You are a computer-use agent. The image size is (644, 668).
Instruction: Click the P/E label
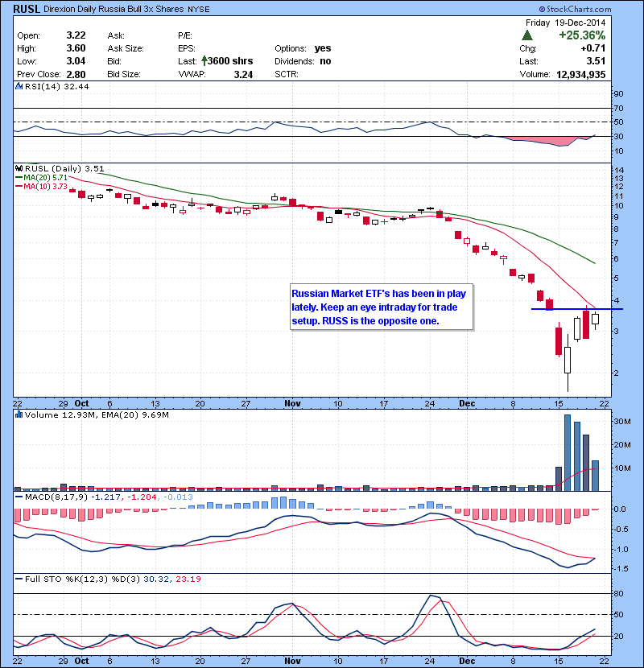[185, 35]
